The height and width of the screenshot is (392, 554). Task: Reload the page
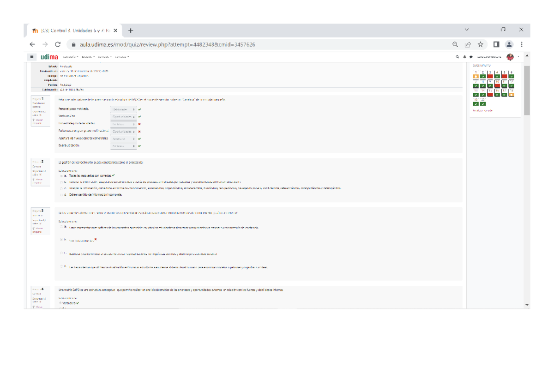[58, 45]
